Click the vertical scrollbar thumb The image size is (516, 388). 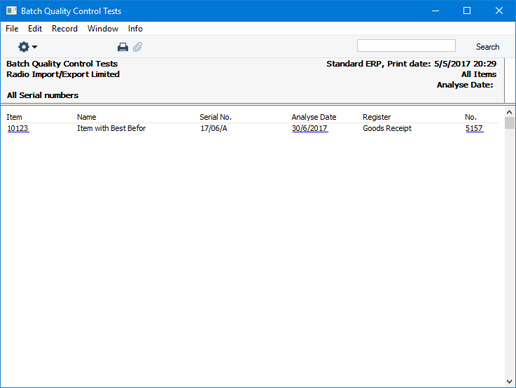click(509, 123)
